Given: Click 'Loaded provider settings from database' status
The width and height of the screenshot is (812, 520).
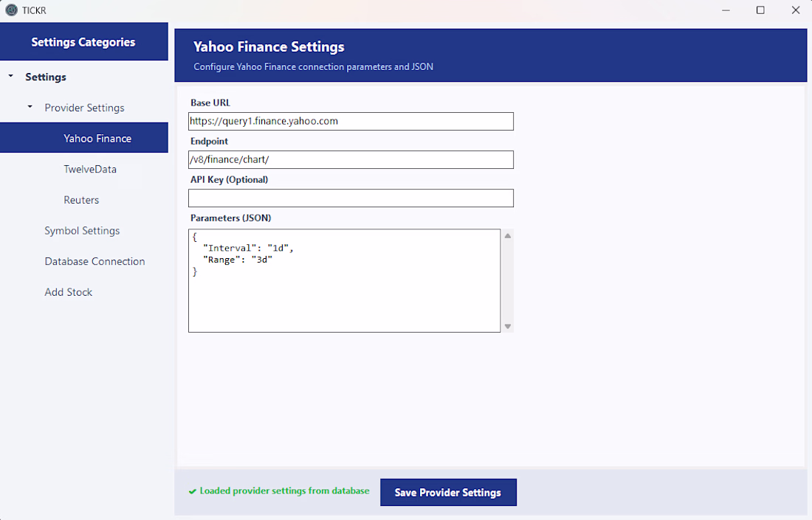Looking at the screenshot, I should pos(284,491).
